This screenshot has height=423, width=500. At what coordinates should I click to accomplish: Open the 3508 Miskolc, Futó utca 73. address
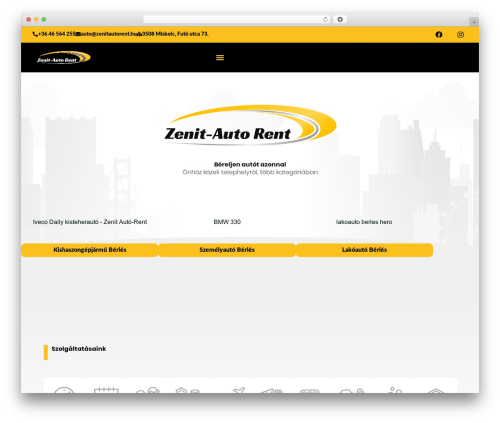click(175, 34)
